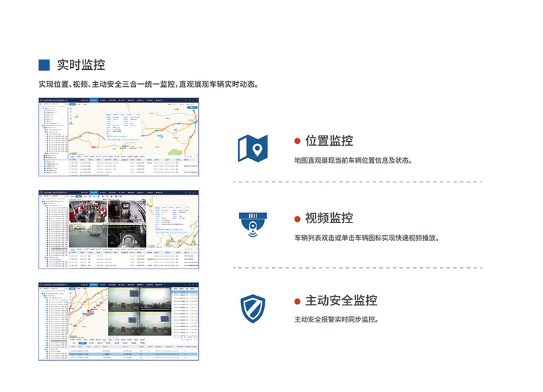Click the blue shield security icon
Image resolution: width=543 pixels, height=392 pixels.
[252, 309]
